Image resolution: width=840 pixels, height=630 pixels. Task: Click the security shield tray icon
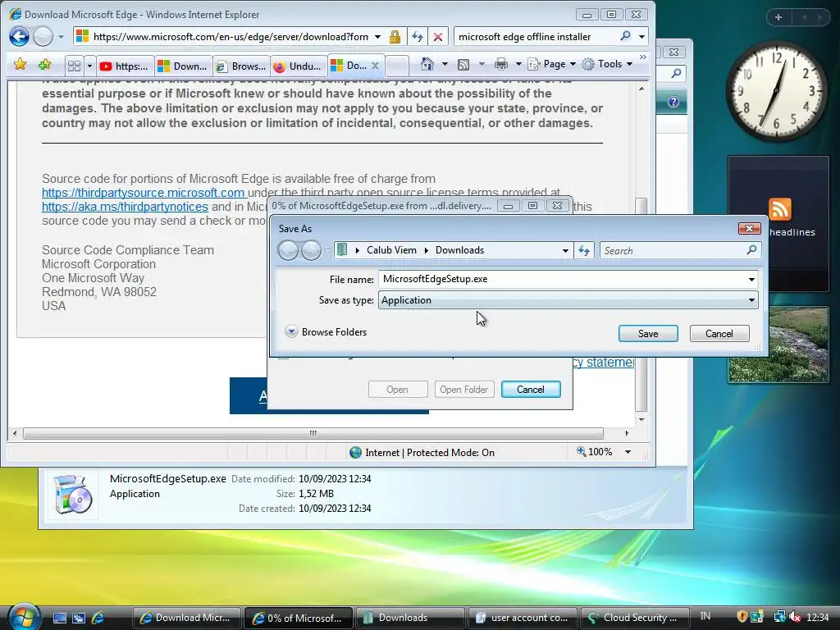[x=742, y=617]
